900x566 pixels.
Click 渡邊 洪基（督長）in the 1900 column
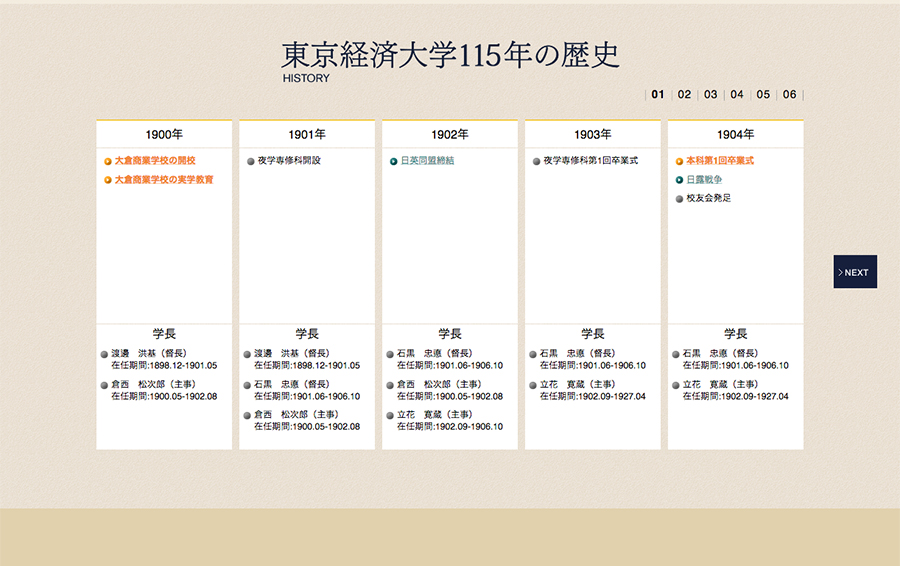pyautogui.click(x=149, y=353)
